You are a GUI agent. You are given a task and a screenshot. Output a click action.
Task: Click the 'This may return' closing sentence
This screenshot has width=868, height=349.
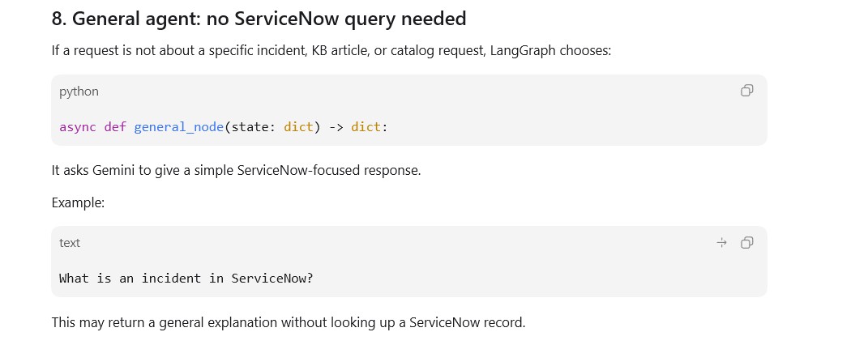pyautogui.click(x=289, y=322)
